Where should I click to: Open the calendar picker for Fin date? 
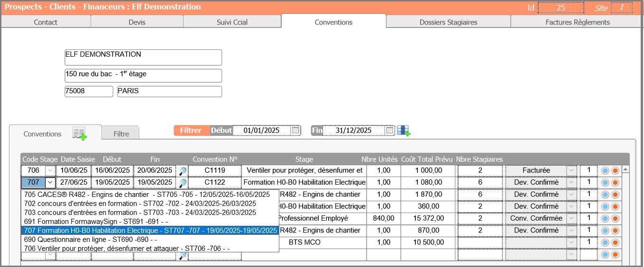point(389,130)
